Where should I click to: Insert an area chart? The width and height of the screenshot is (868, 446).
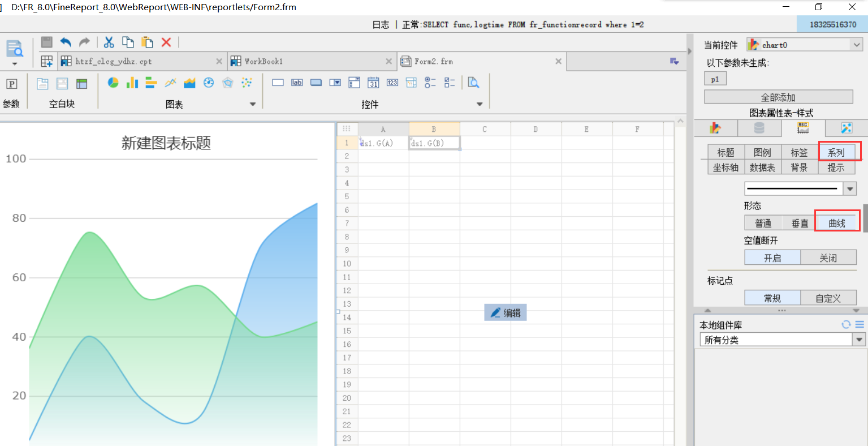point(189,83)
